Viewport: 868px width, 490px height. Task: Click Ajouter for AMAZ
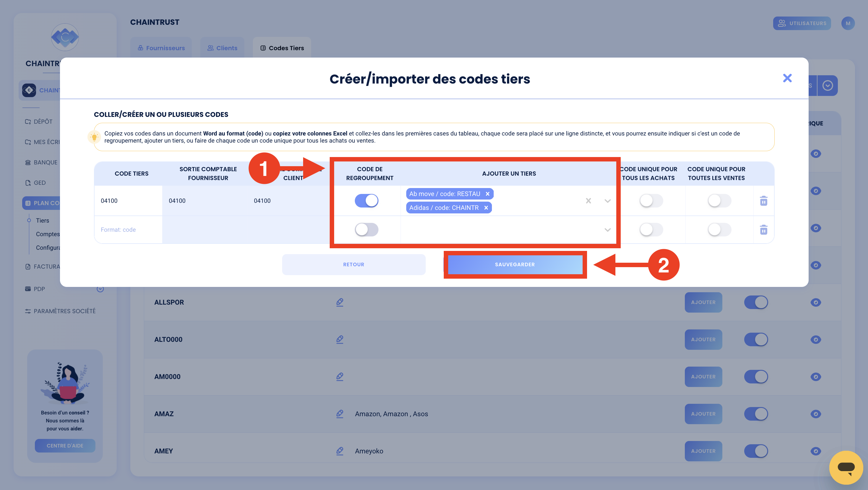(x=703, y=414)
